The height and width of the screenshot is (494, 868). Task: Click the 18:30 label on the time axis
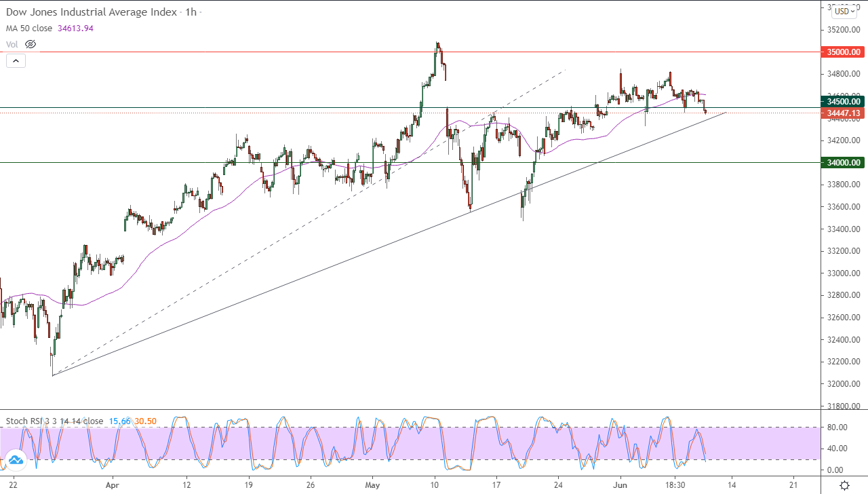tap(675, 486)
